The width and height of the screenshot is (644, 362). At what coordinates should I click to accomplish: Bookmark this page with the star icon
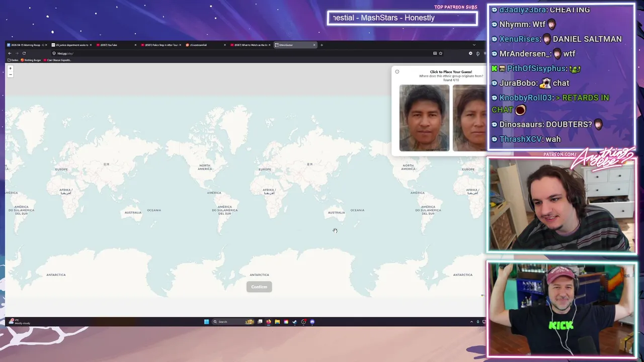(441, 53)
